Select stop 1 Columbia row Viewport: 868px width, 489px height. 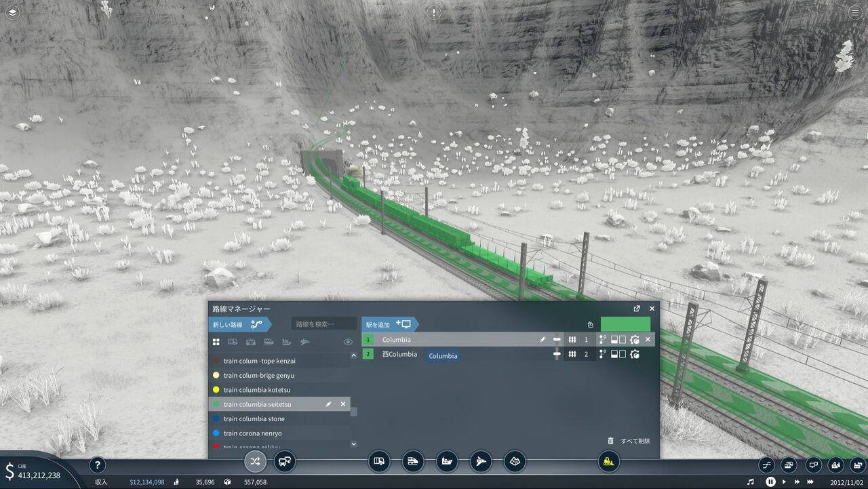pos(509,339)
